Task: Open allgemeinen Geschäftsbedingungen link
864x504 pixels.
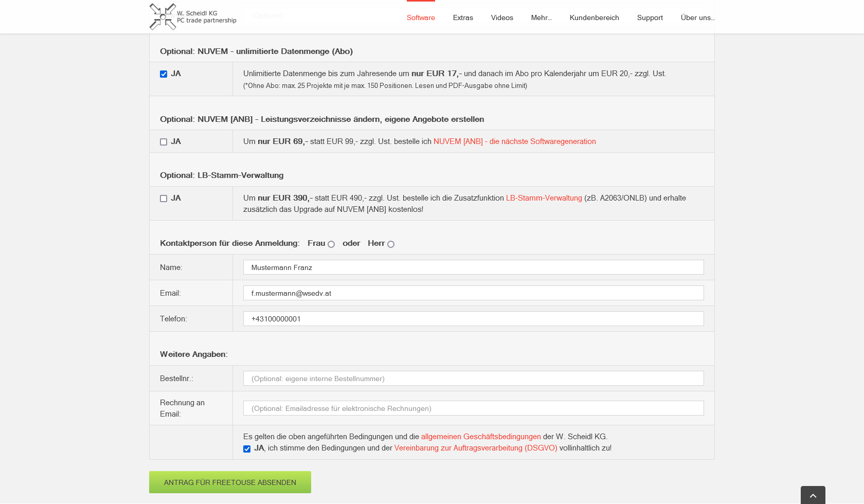Action: coord(481,437)
